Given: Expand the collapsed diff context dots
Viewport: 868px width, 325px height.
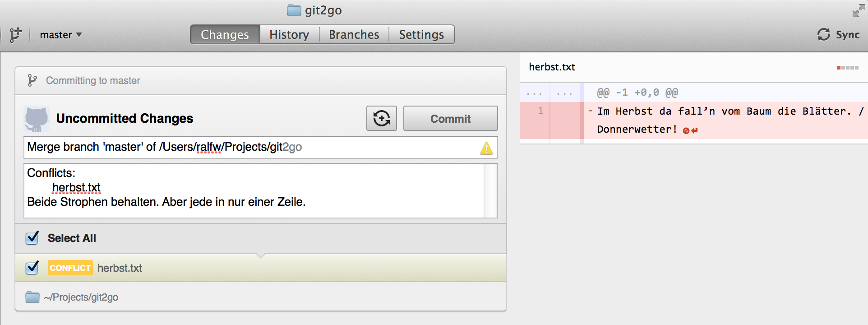Looking at the screenshot, I should pos(534,93).
